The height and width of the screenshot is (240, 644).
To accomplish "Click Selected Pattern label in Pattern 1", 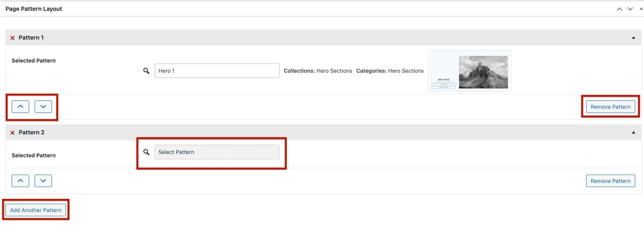I will (34, 60).
